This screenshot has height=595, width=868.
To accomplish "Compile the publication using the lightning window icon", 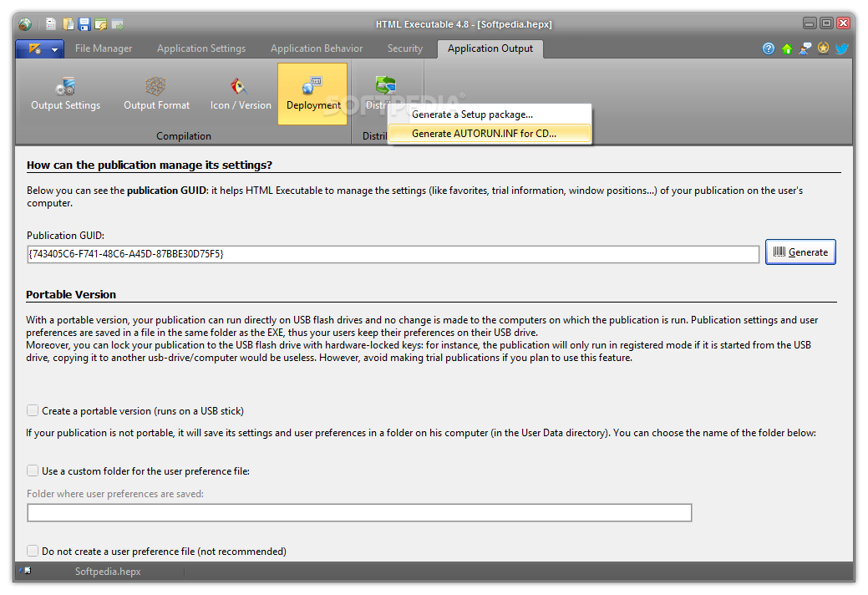I will pyautogui.click(x=100, y=23).
